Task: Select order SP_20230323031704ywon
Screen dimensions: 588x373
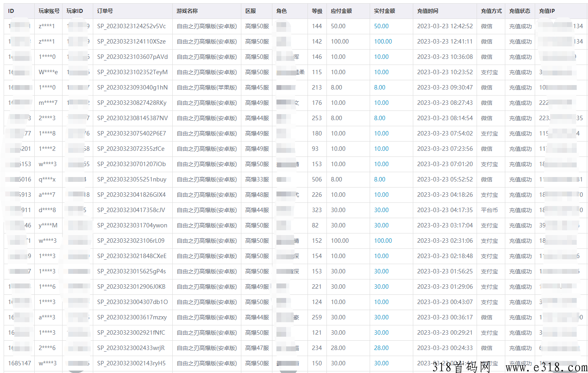Action: 132,225
